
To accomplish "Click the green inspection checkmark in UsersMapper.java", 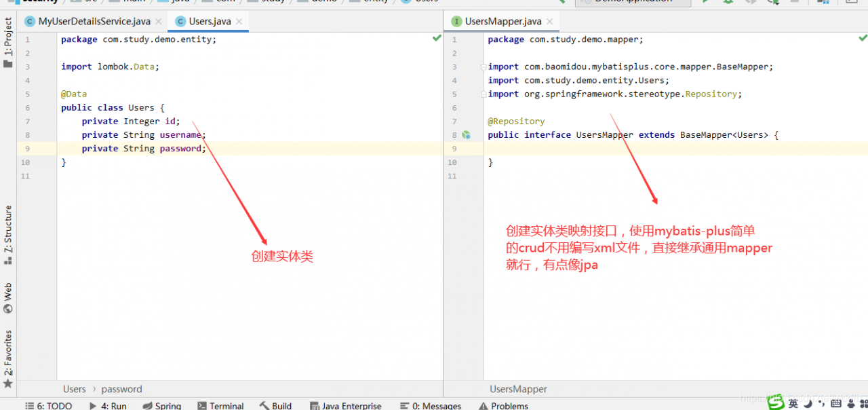I will tap(863, 39).
